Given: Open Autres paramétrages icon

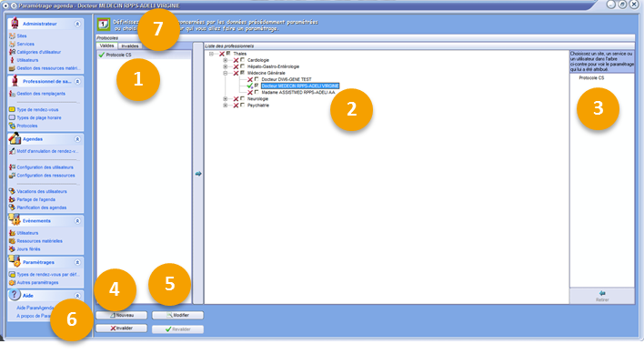Looking at the screenshot, I should click(12, 282).
